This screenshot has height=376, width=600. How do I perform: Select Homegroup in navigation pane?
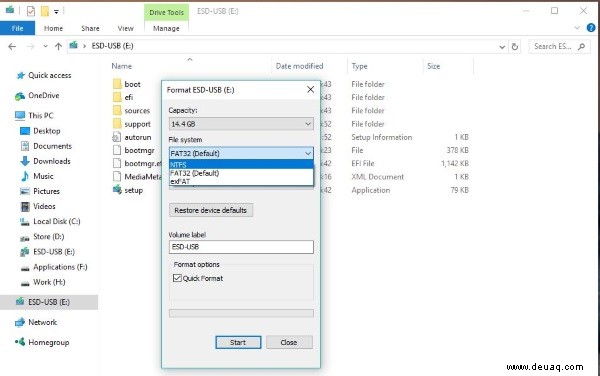point(49,342)
